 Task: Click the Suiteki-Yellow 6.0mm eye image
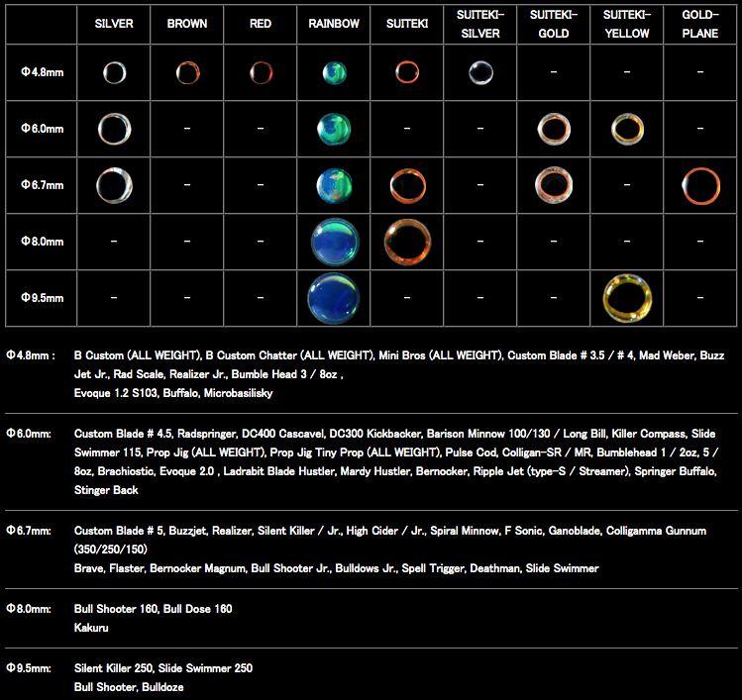click(627, 129)
